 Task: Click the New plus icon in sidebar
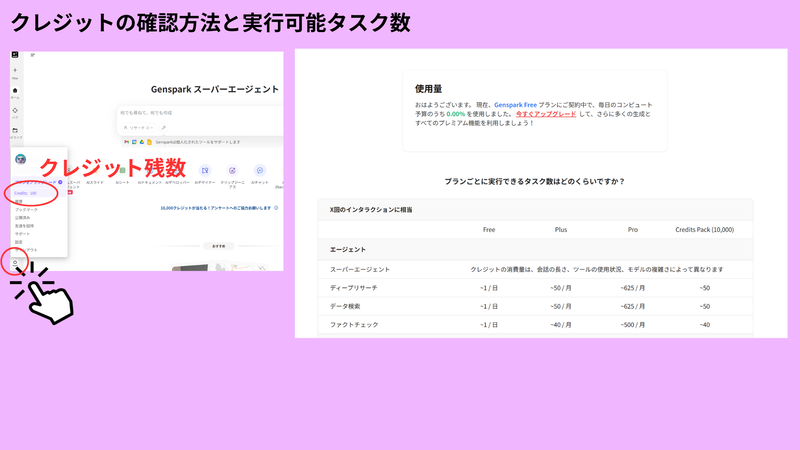[15, 70]
